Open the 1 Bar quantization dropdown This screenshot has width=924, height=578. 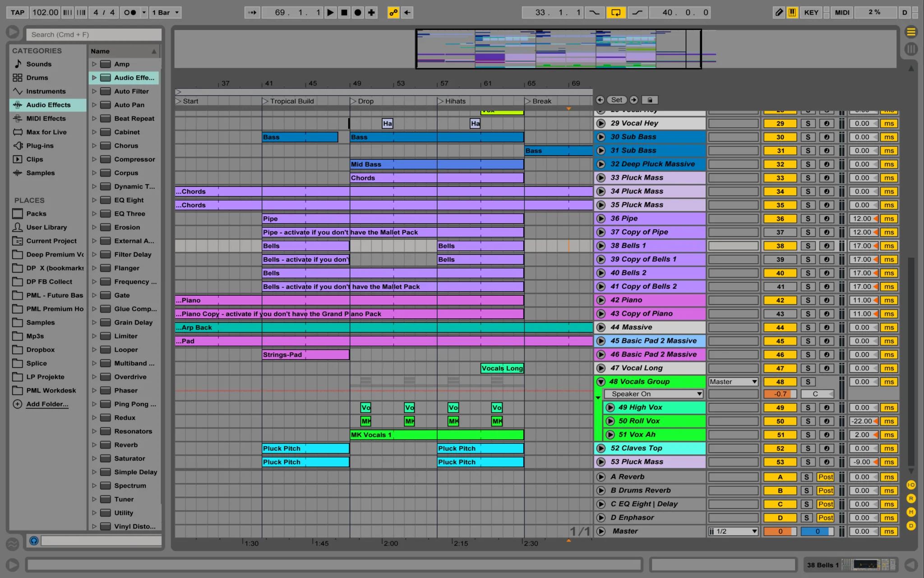click(165, 12)
